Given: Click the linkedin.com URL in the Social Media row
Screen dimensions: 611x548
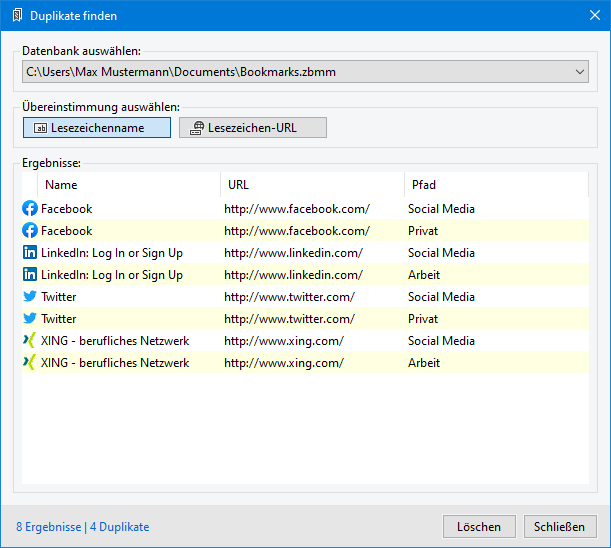Looking at the screenshot, I should tap(293, 253).
